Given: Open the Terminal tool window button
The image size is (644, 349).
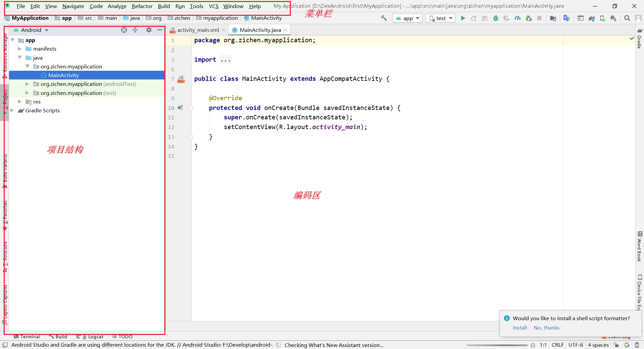Looking at the screenshot, I should pos(27,337).
